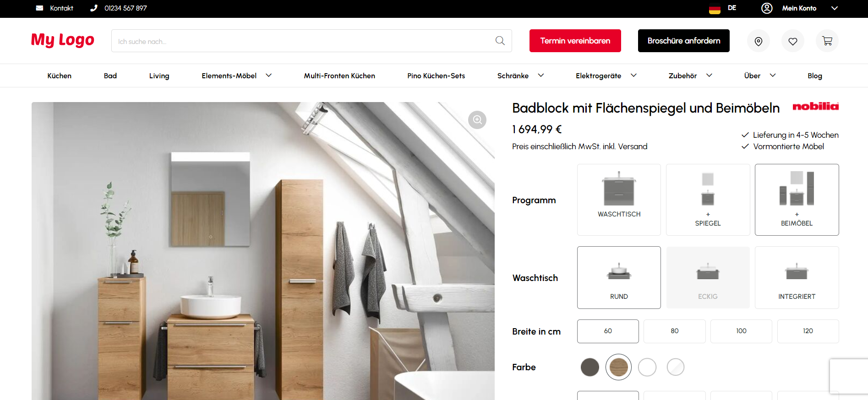Expand the Mein Konto dropdown chevron

(835, 8)
